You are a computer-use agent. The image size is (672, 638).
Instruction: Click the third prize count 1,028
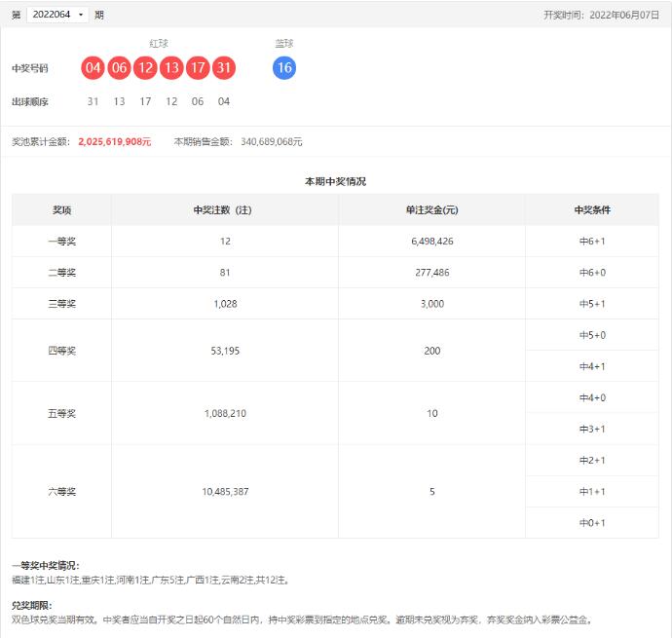(x=225, y=304)
